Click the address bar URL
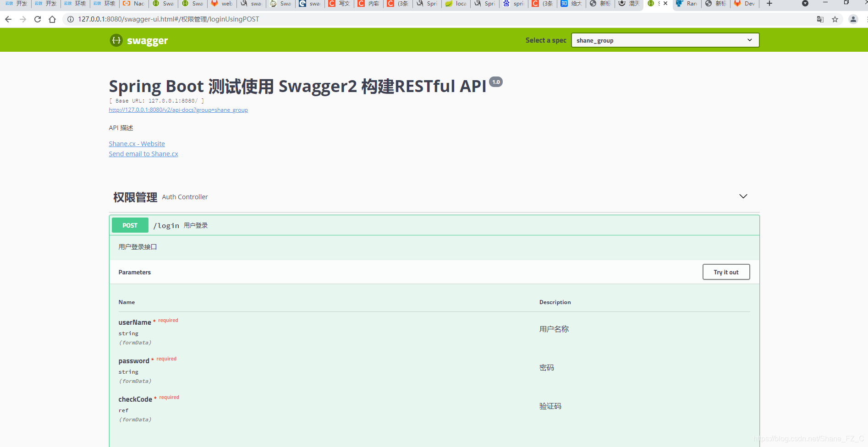This screenshot has height=447, width=868. click(x=168, y=19)
